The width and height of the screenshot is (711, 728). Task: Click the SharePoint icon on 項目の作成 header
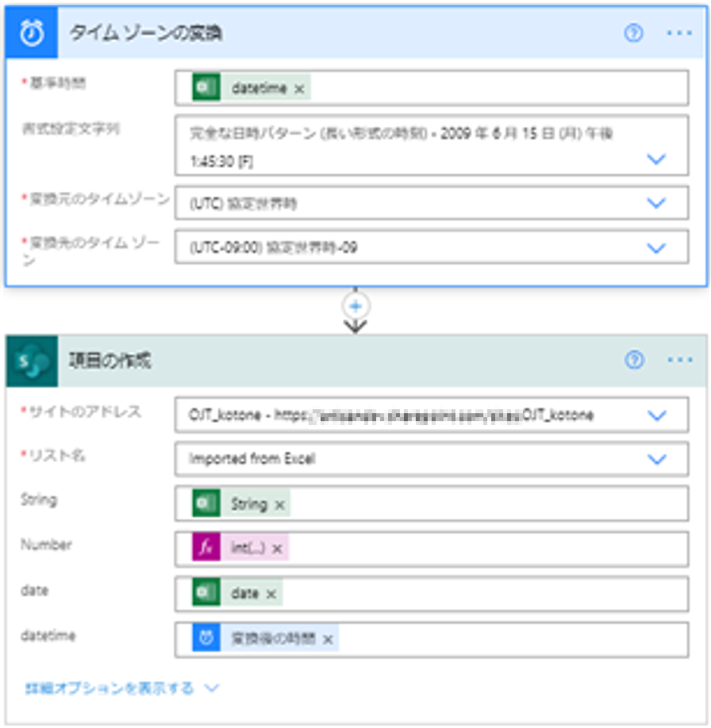[x=32, y=361]
